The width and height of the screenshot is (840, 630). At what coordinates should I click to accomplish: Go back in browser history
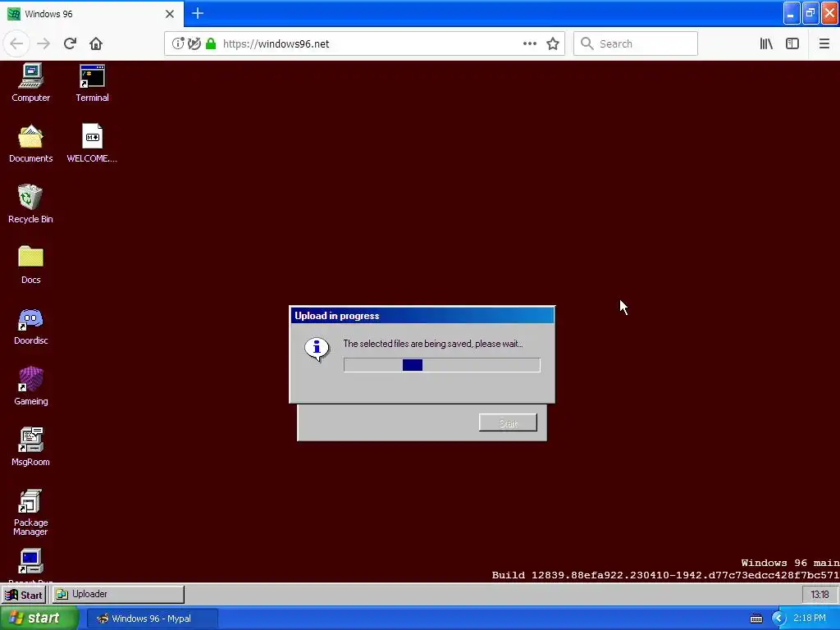(16, 43)
